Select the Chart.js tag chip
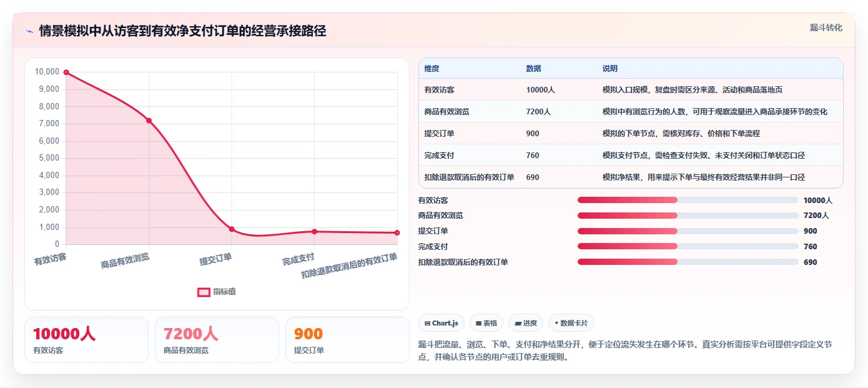The image size is (868, 388). (x=441, y=323)
